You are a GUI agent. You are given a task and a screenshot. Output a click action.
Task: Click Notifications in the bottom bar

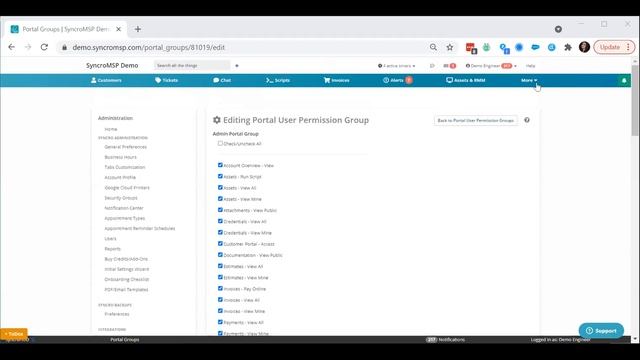point(445,340)
